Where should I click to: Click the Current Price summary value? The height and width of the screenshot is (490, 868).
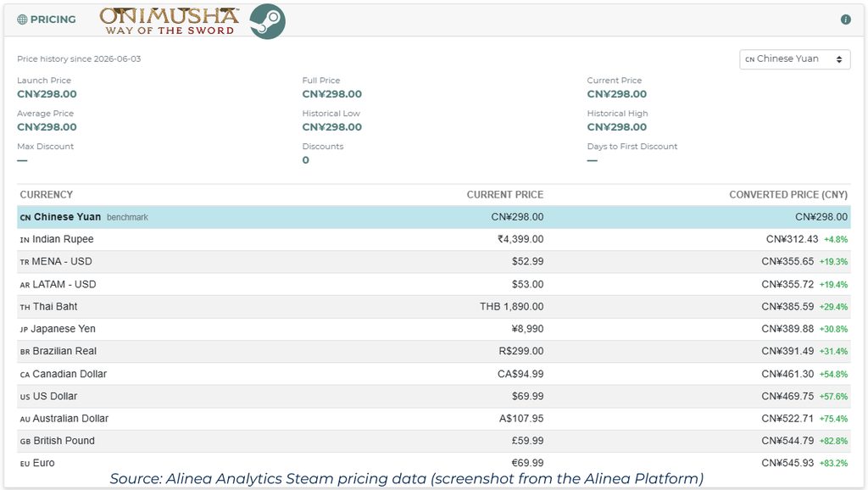617,94
